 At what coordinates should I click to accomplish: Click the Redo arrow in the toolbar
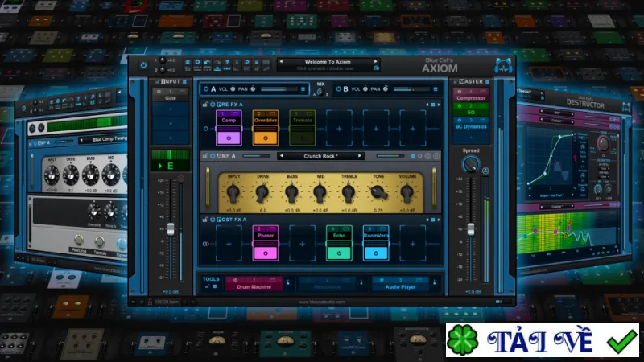217,63
